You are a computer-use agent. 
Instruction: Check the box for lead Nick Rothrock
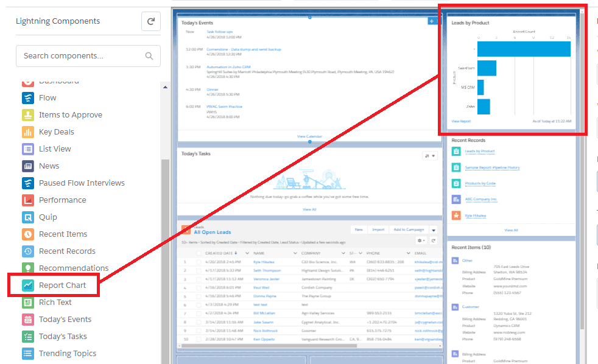coord(199,331)
